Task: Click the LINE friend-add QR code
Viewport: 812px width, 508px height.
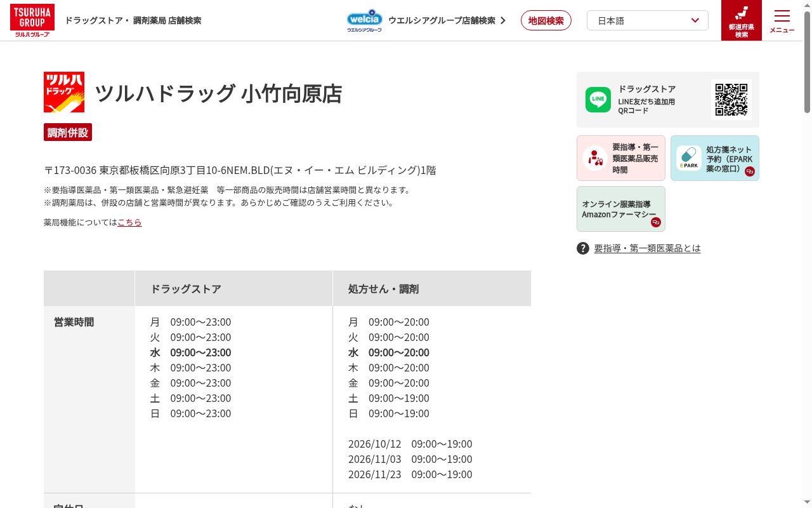Action: (x=731, y=100)
